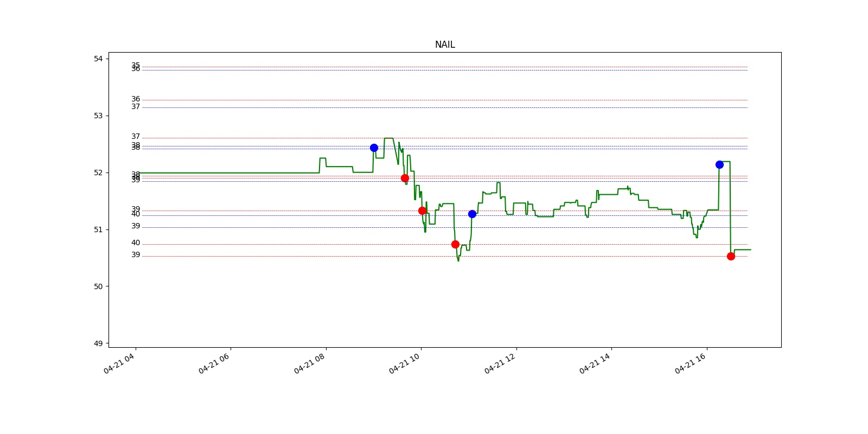Select the red marker at 50.5 after 16:00
Screen dimensions: 868x434
click(731, 256)
